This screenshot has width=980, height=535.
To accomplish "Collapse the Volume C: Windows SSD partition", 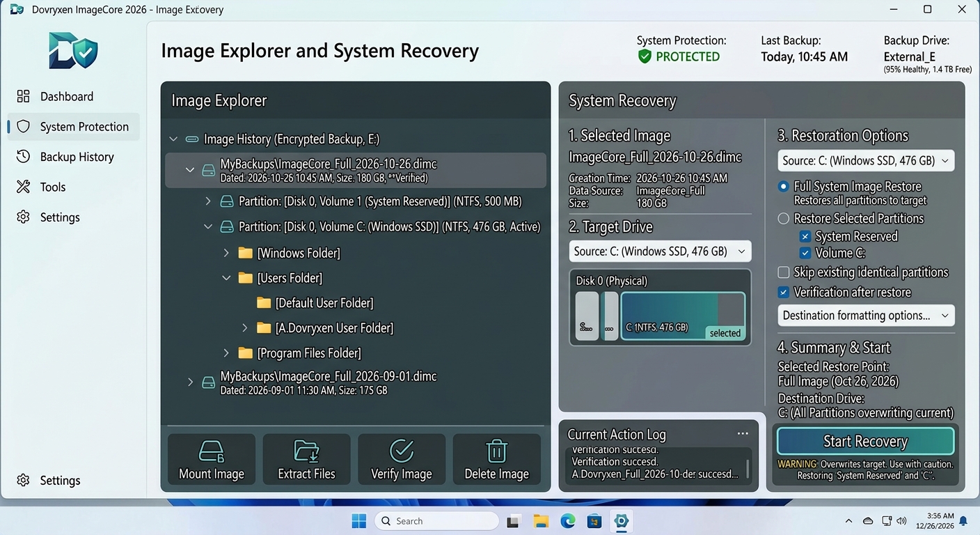I will pyautogui.click(x=208, y=226).
